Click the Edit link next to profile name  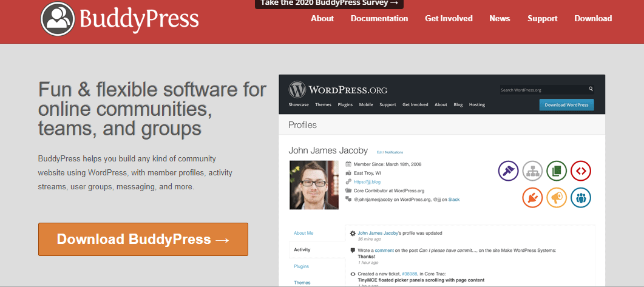(x=379, y=152)
